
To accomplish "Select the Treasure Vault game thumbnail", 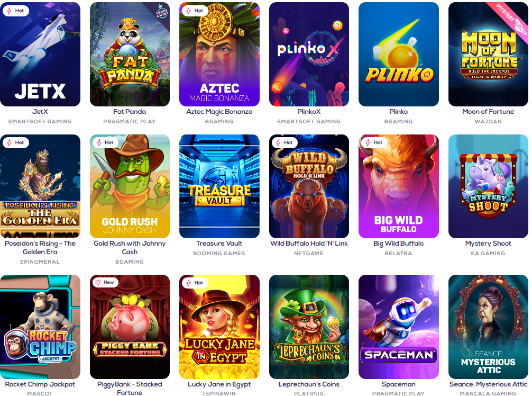I will pos(219,186).
